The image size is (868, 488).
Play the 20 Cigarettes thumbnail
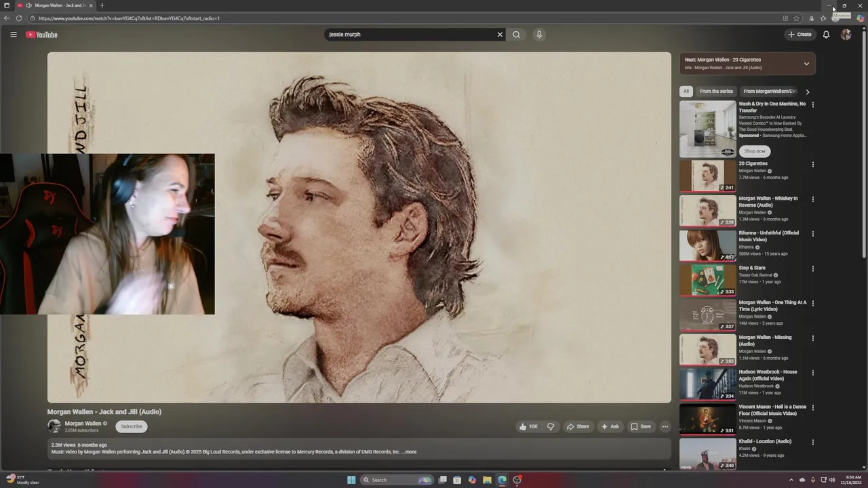point(708,176)
